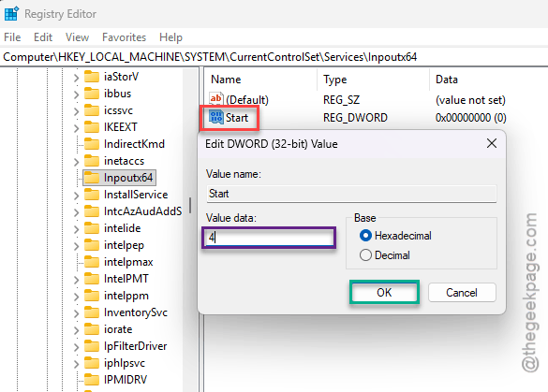Select the InventorySvc folder icon
Viewport: 548px width, 392px height.
tap(92, 312)
